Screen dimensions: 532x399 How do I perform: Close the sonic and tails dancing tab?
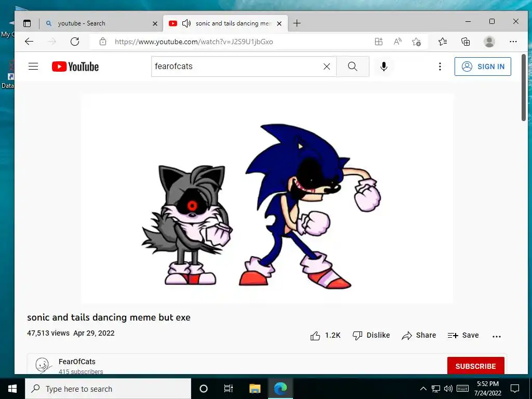tap(279, 23)
